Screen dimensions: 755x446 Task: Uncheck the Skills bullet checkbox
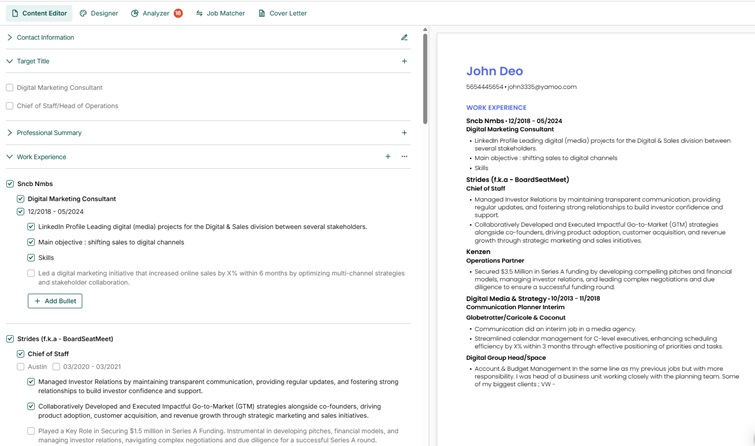[31, 257]
